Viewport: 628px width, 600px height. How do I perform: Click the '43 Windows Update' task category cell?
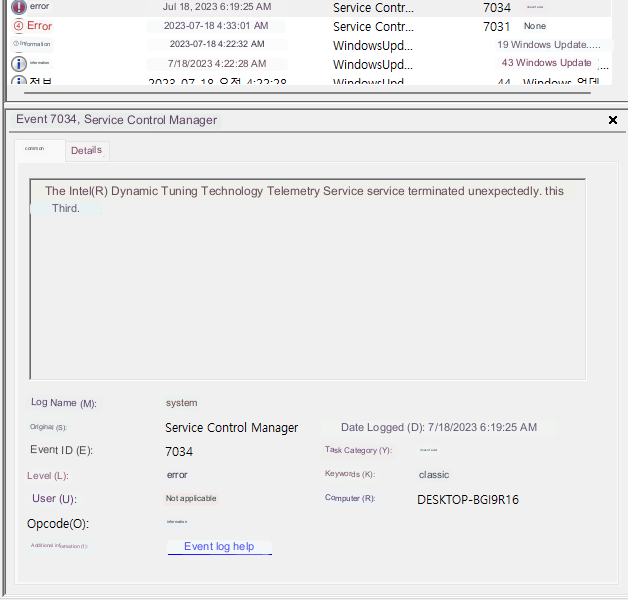(x=547, y=63)
